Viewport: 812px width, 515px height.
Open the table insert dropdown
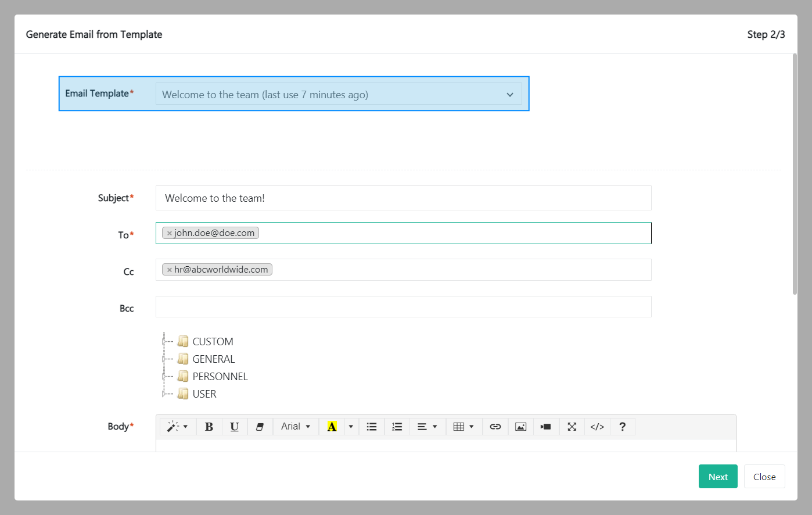tap(464, 427)
